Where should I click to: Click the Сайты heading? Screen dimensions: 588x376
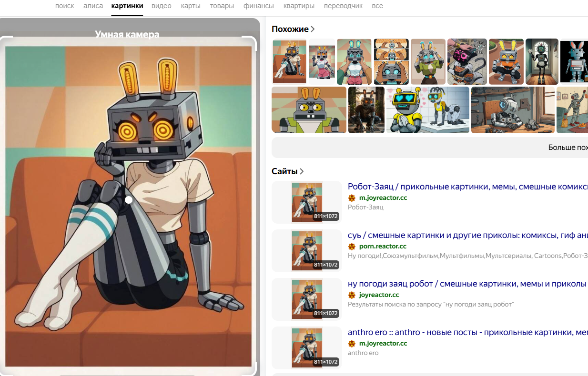[x=284, y=171]
